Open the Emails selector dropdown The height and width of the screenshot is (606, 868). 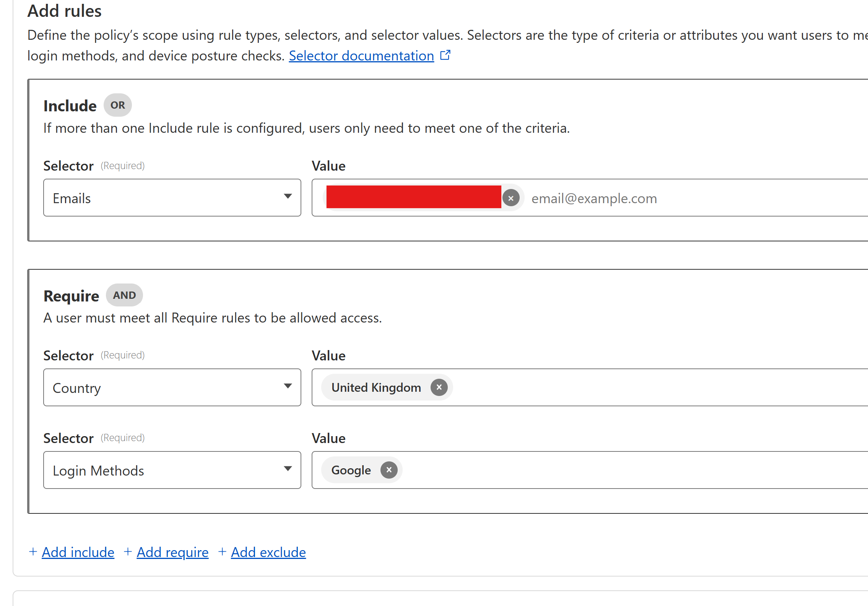[x=172, y=198]
